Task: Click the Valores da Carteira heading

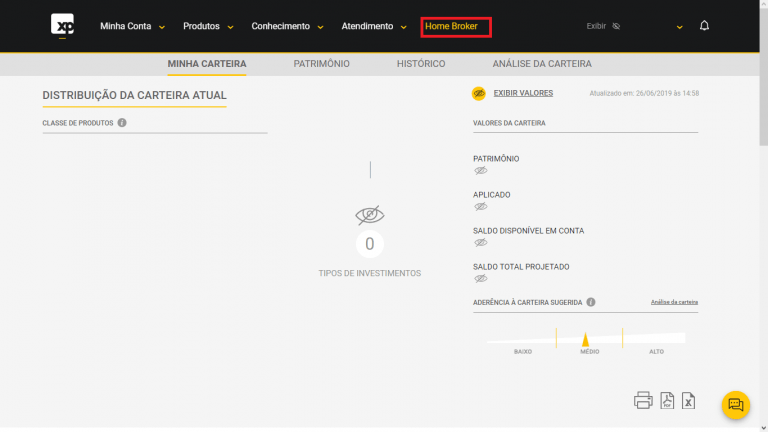Action: pyautogui.click(x=509, y=123)
